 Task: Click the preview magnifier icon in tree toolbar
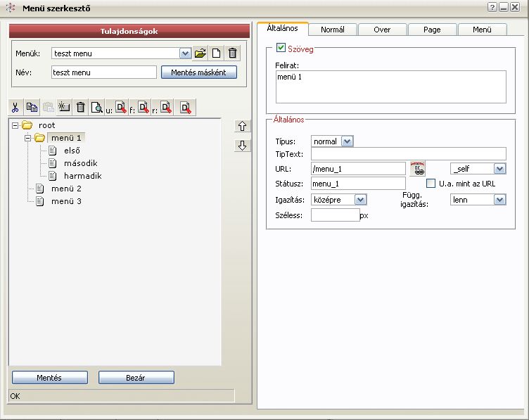coord(97,108)
